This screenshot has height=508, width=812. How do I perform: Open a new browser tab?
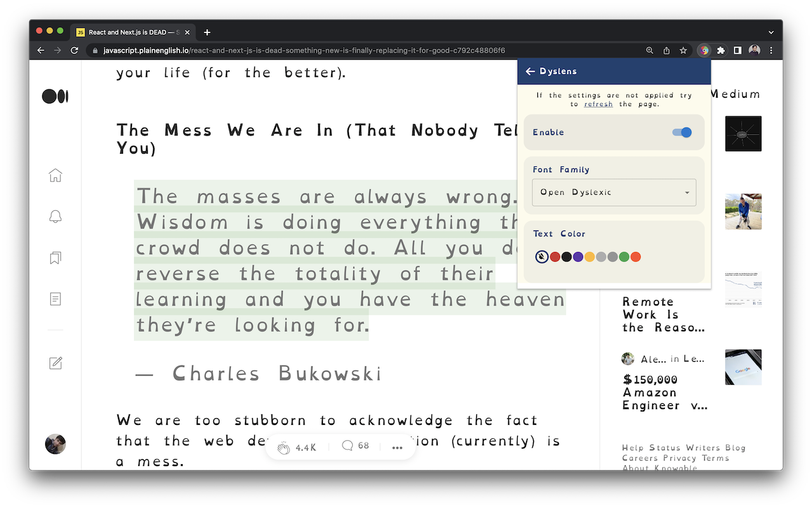point(207,32)
